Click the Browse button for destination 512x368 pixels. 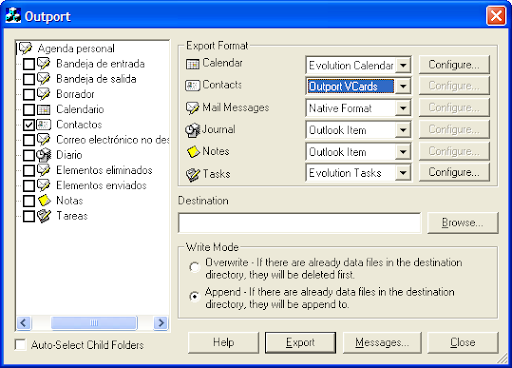(463, 223)
